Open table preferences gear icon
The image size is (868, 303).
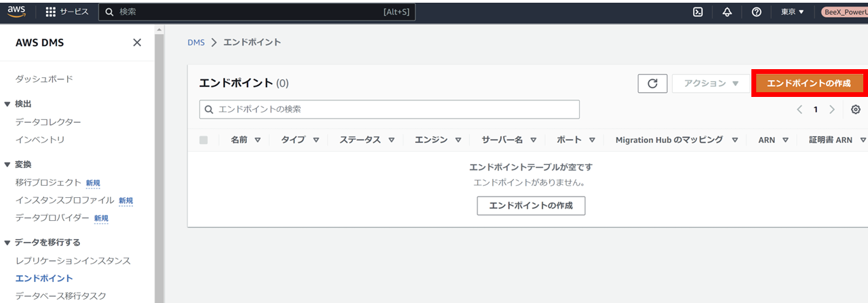pos(855,109)
